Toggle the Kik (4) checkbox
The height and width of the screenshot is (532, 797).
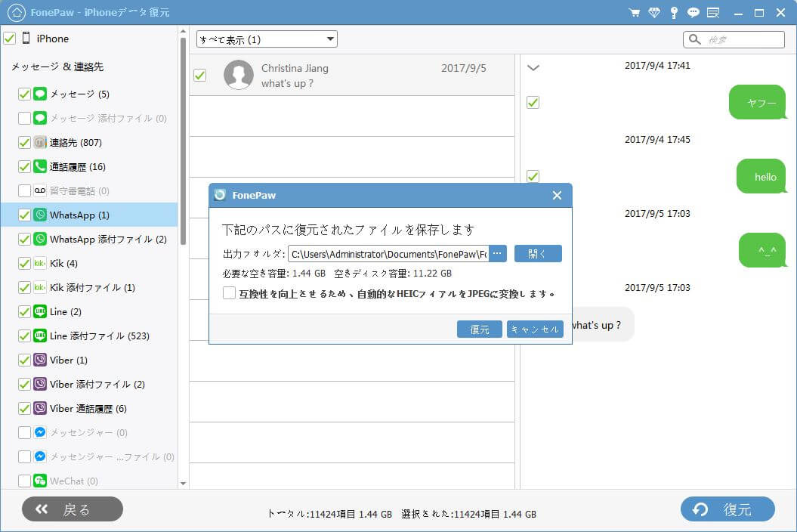[x=24, y=263]
